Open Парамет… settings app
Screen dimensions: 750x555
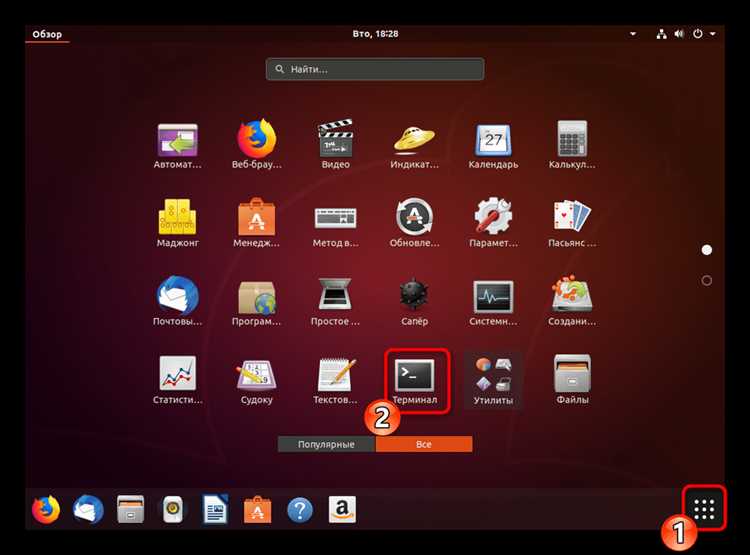pos(493,223)
